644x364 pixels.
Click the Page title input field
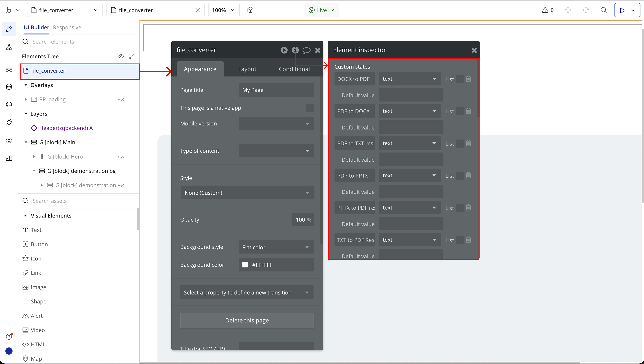(x=276, y=90)
